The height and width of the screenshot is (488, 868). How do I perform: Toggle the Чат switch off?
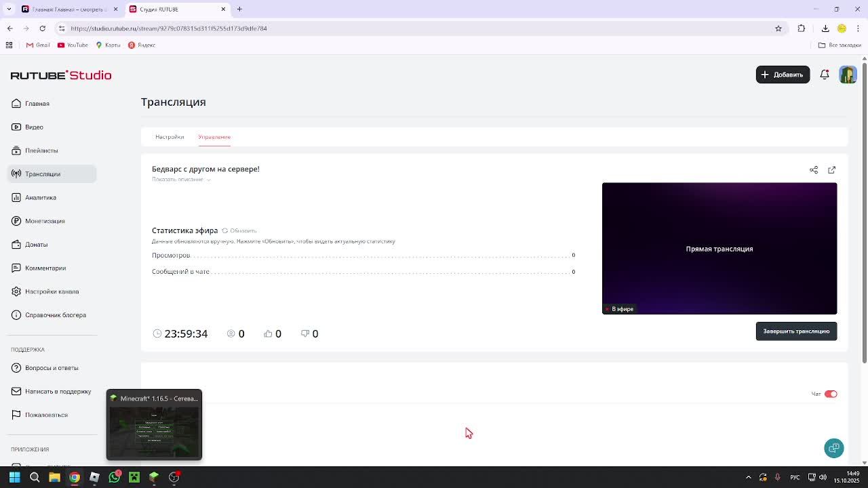point(831,394)
